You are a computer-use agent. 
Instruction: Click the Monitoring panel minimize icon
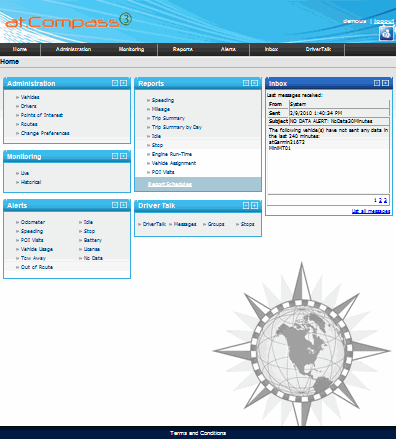click(115, 156)
